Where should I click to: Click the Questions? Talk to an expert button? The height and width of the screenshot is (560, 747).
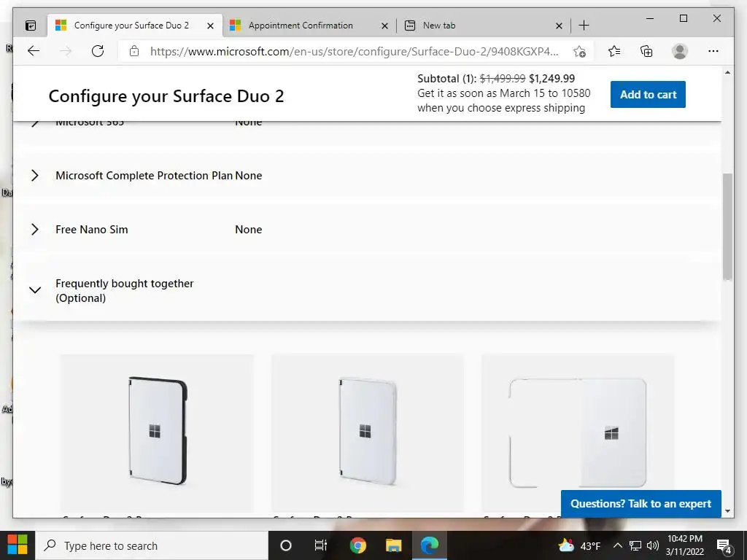[x=640, y=503]
